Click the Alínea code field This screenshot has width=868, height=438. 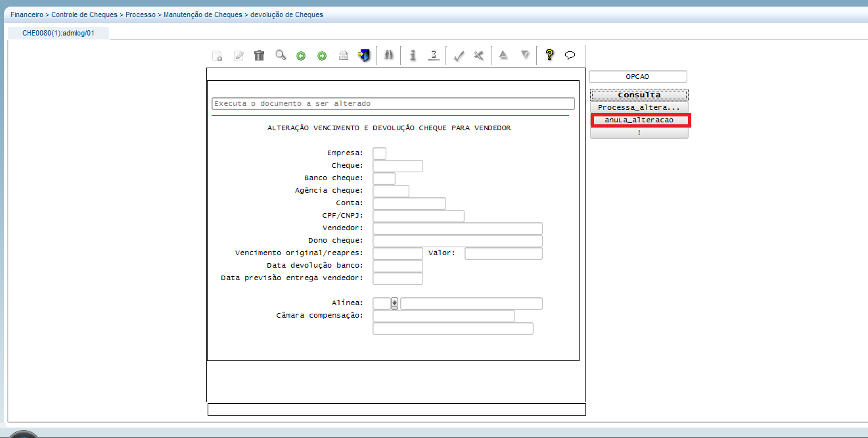tap(381, 303)
